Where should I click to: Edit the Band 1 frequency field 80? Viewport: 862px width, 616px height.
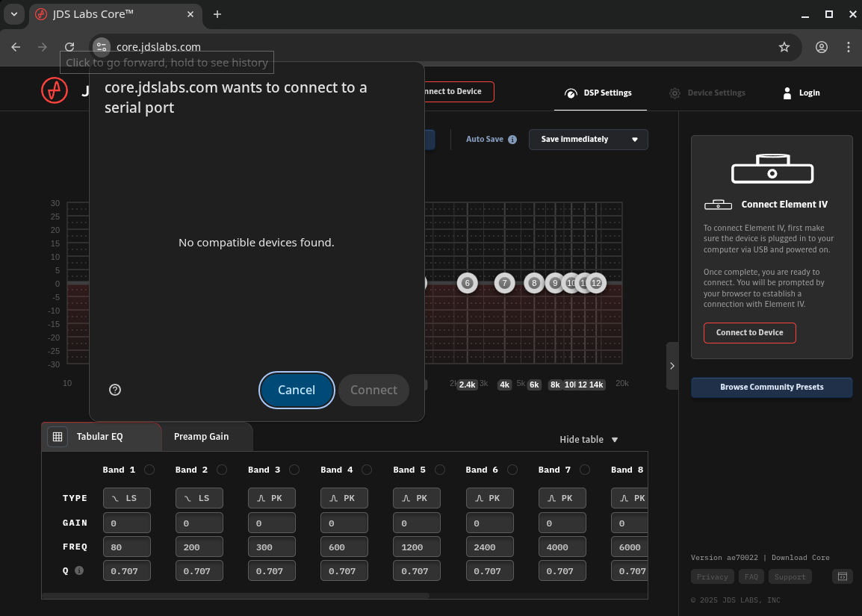click(x=126, y=547)
